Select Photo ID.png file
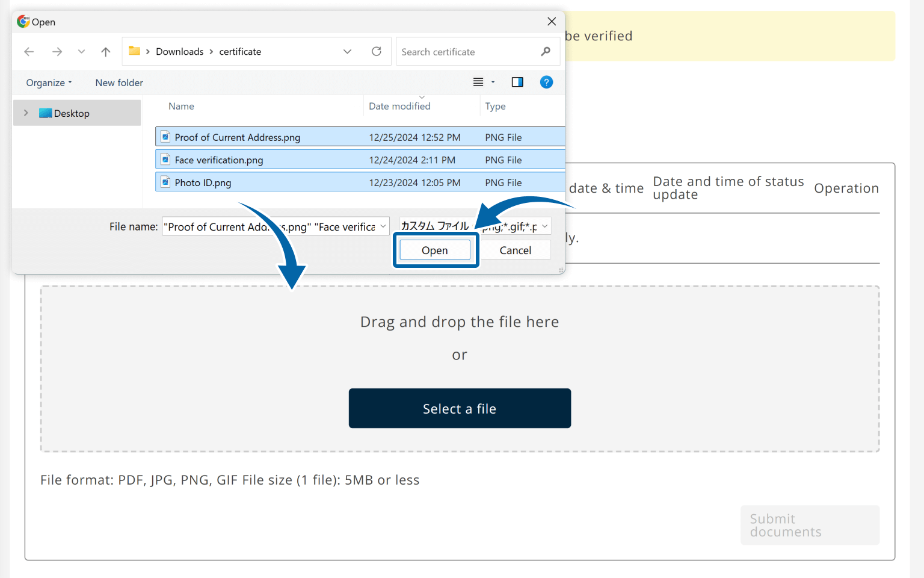Screen dimensions: 924x578 (x=360, y=182)
